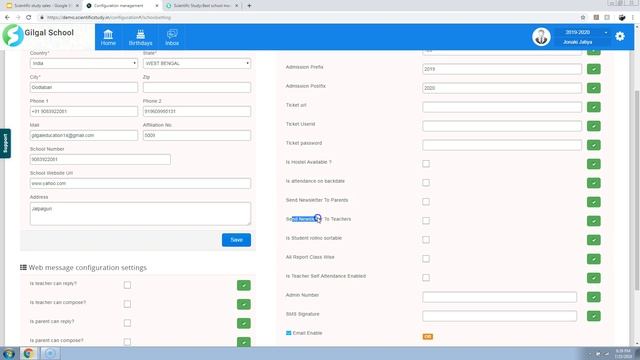The width and height of the screenshot is (640, 360).
Task: Save 'Is parent can reply' green check
Action: coord(244,323)
